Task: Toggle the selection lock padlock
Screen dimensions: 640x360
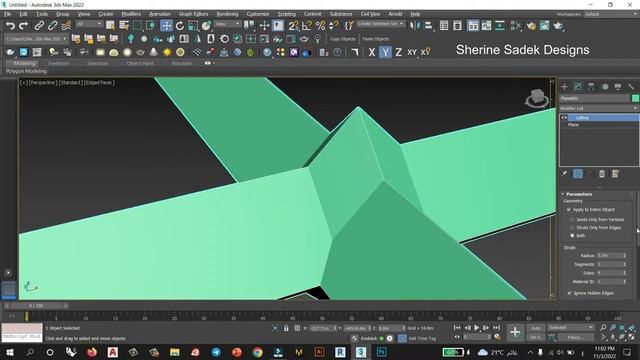Action: click(286, 328)
